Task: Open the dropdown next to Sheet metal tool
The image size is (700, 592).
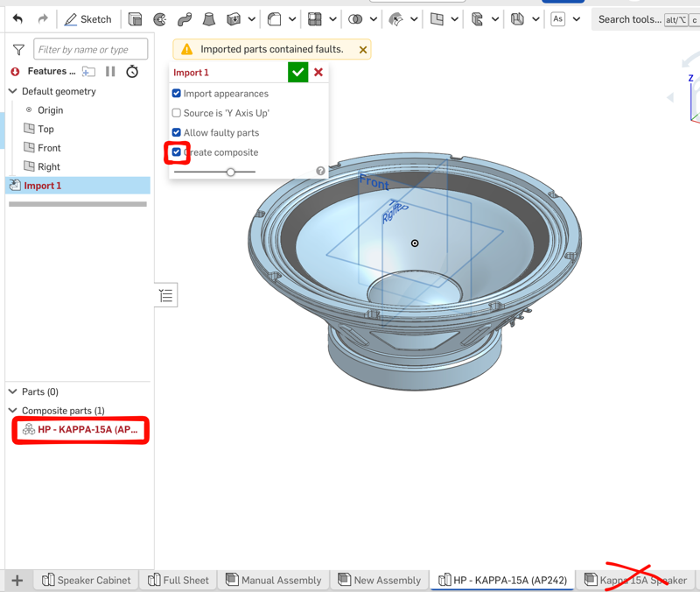Action: tap(535, 19)
